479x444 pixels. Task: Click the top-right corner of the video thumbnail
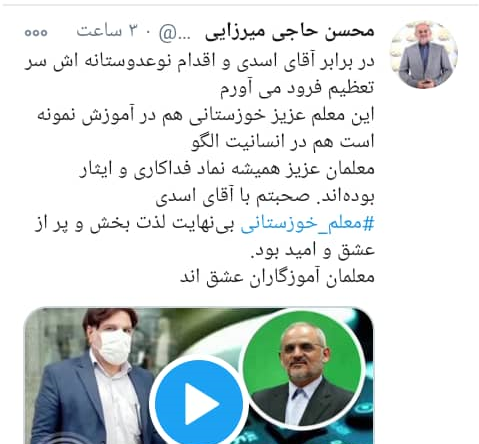coord(368,313)
